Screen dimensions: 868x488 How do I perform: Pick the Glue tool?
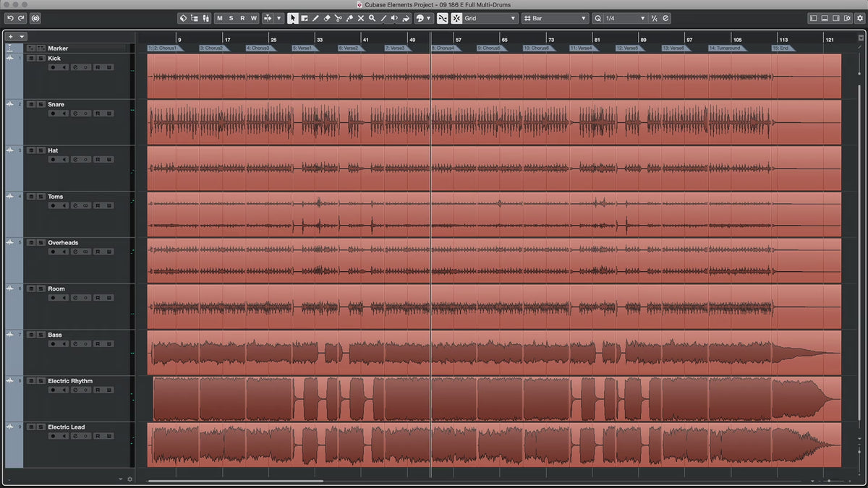349,18
